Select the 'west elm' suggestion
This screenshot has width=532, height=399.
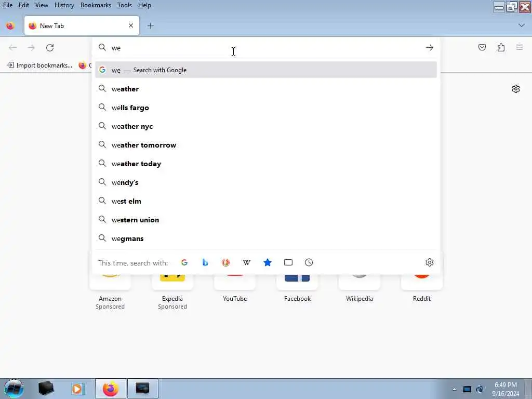click(266, 201)
